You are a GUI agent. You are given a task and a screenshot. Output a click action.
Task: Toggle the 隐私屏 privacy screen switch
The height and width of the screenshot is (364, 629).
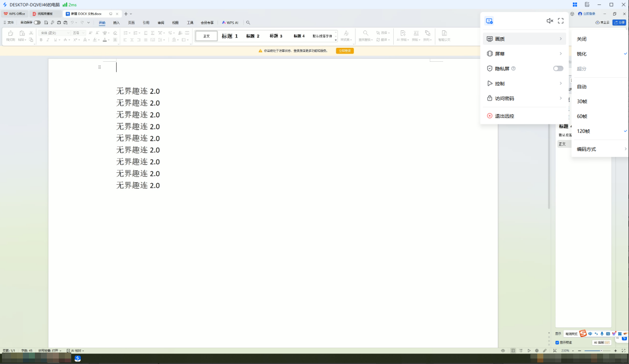tap(558, 69)
